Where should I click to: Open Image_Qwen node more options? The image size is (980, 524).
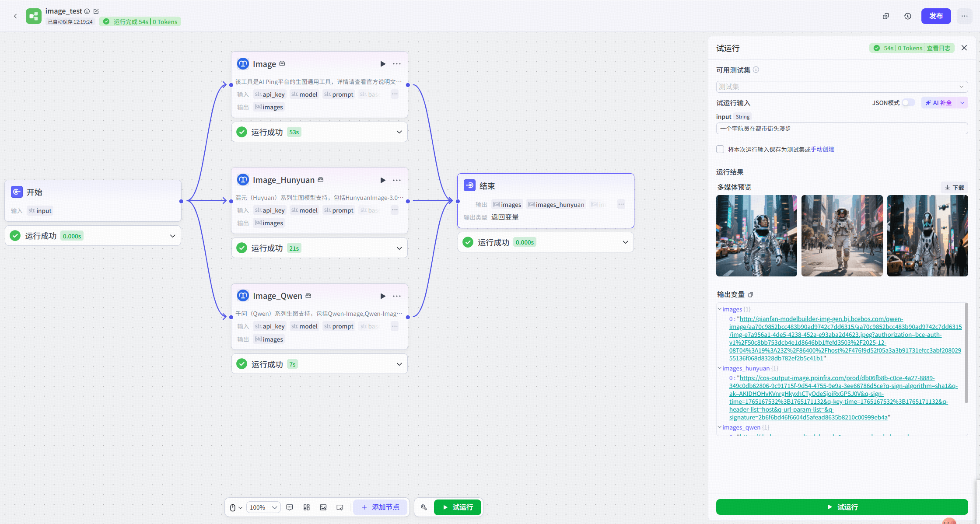coord(397,296)
